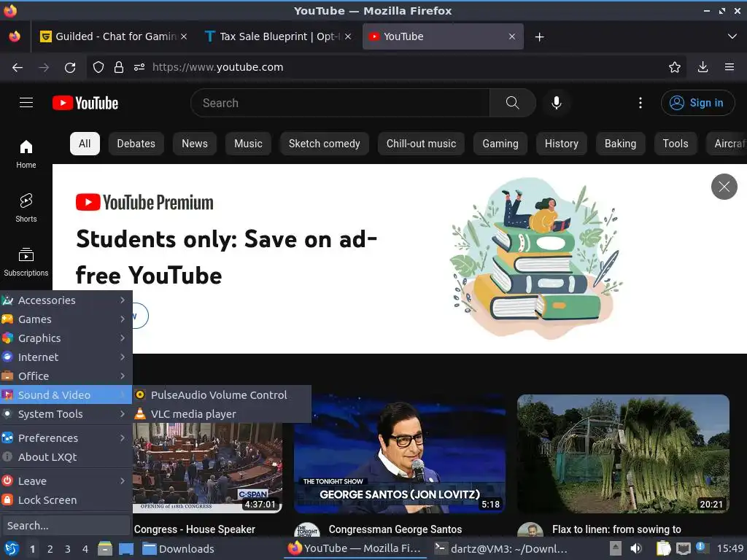Bookmark this page with star
Image resolution: width=747 pixels, height=560 pixels.
click(675, 67)
